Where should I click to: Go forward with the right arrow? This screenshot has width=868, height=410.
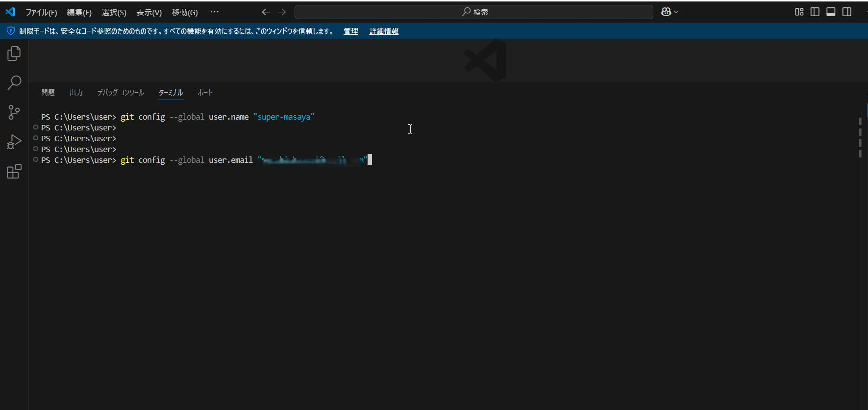tap(282, 12)
